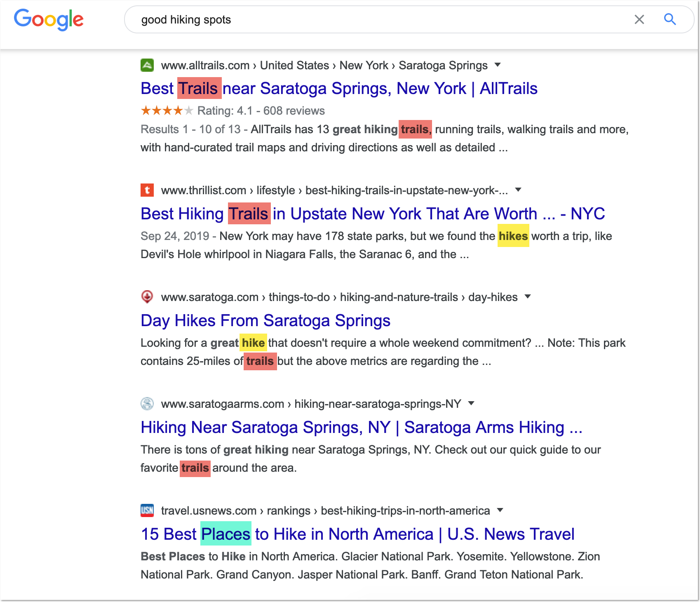Open dropdown arrow next to travel.usnews.com URL
700x602 pixels.
[x=500, y=510]
